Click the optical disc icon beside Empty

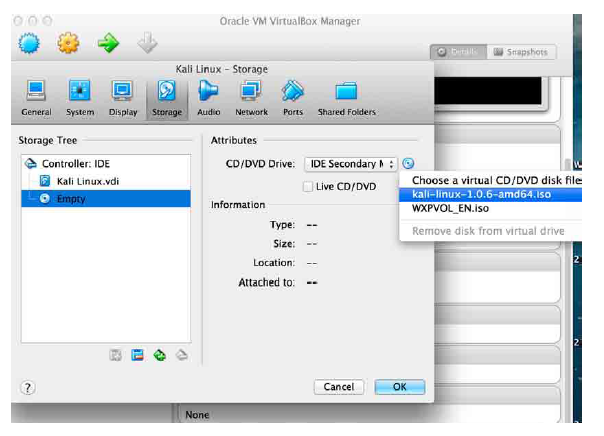click(45, 198)
